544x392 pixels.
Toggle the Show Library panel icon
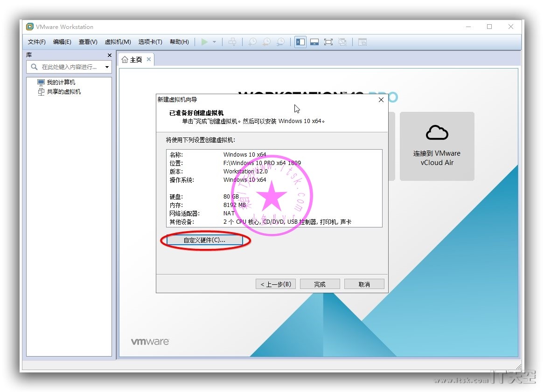pos(300,42)
